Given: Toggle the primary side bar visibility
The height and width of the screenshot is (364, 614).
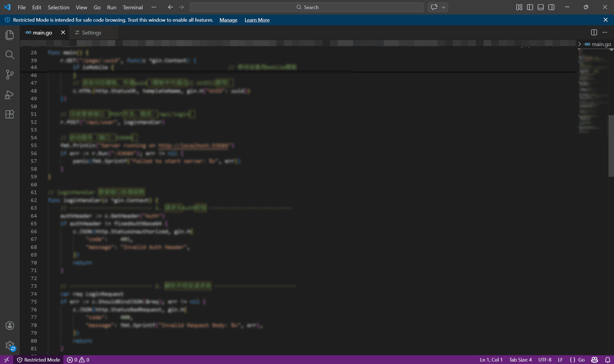Looking at the screenshot, I should (x=530, y=7).
